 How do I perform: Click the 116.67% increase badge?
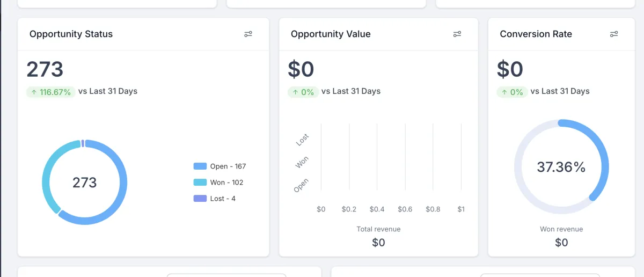50,92
